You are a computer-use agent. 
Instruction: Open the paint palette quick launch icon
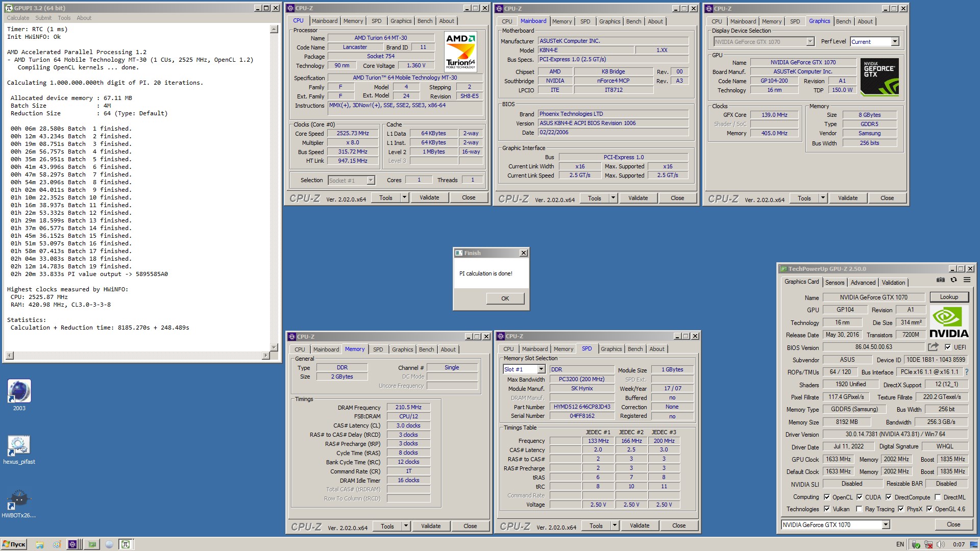point(57,544)
